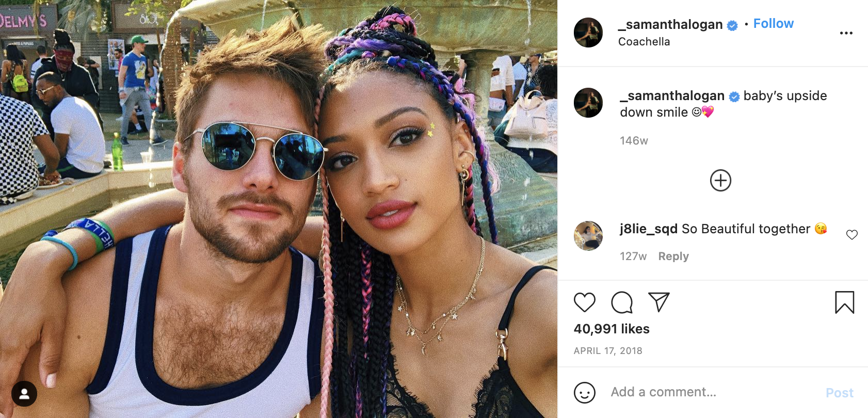The height and width of the screenshot is (418, 868).
Task: Post the comment using the Post button
Action: pos(840,393)
